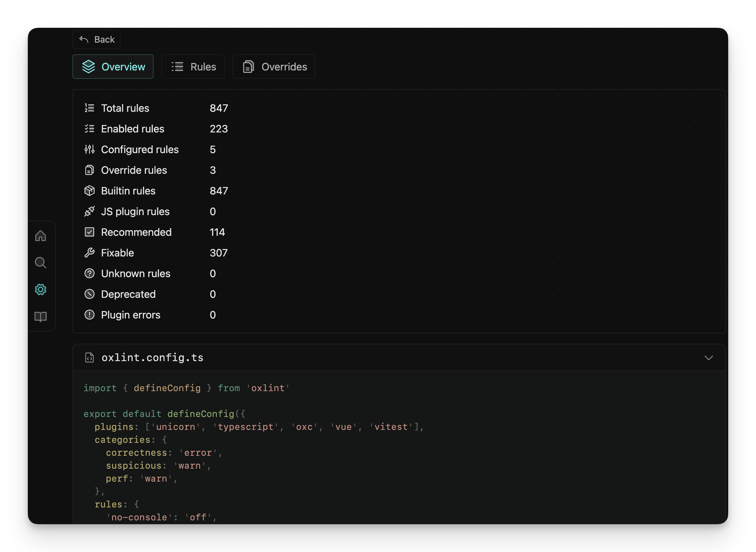Click the 'perf' key in code
This screenshot has width=756, height=552.
(117, 479)
